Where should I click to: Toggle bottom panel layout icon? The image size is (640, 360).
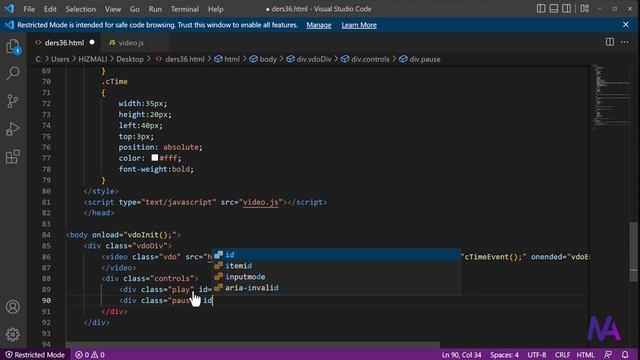[x=553, y=9]
